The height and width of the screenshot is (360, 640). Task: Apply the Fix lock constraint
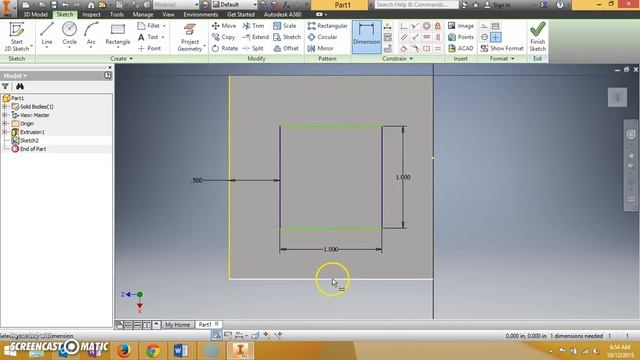pyautogui.click(x=438, y=26)
